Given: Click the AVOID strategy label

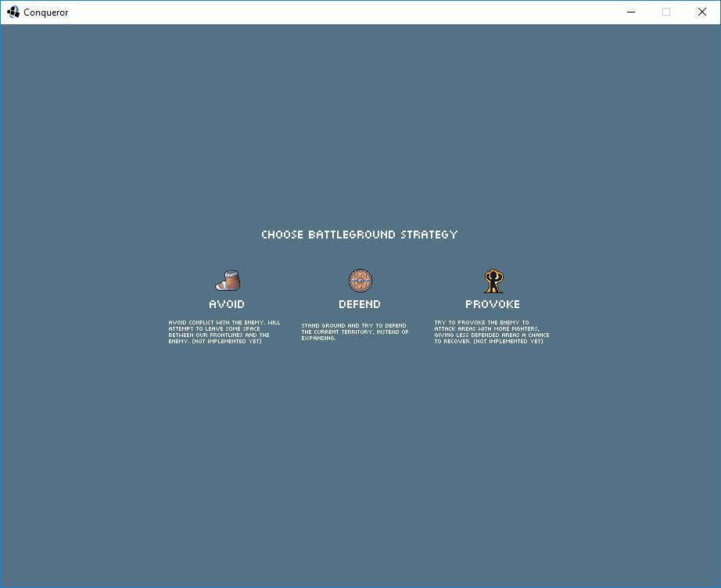Looking at the screenshot, I should click(x=227, y=304).
